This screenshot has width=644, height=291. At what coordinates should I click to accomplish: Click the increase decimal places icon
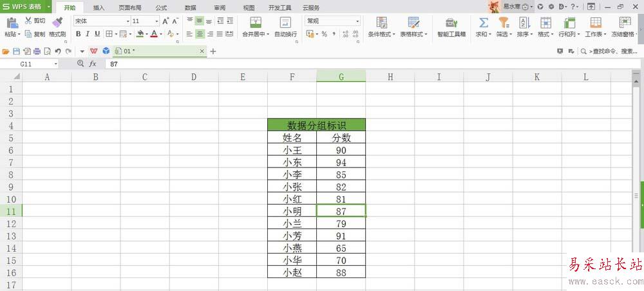[x=345, y=34]
